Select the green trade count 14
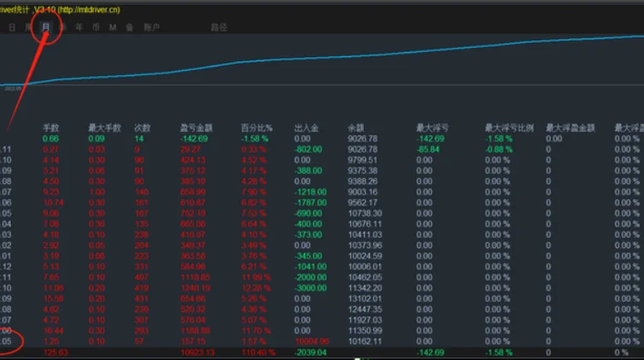 (139, 138)
